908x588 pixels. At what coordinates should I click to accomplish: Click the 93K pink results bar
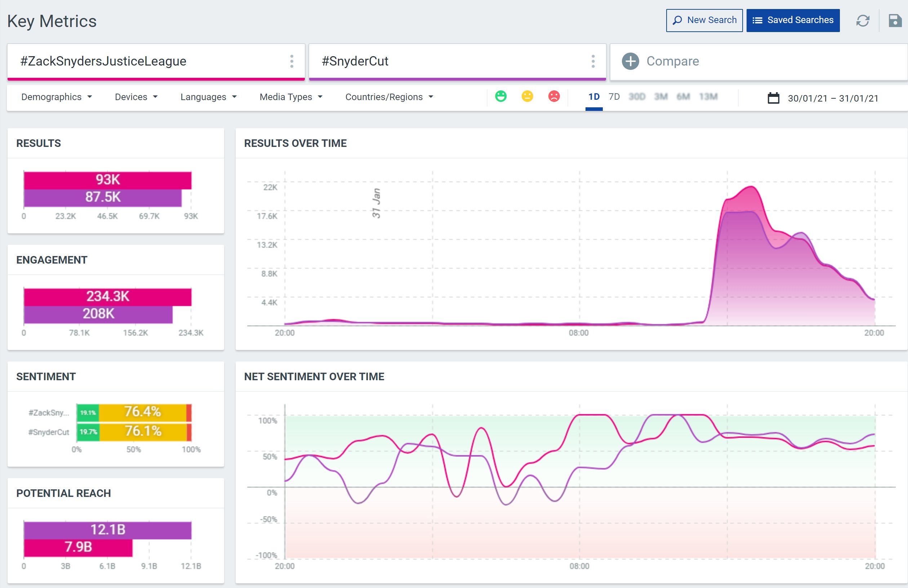(x=108, y=180)
